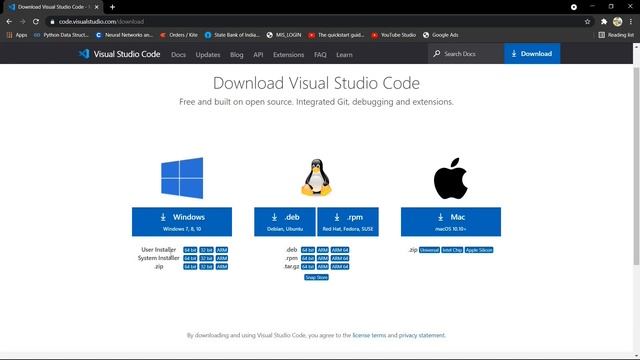Click the Linux Tux penguin icon
The height and width of the screenshot is (360, 640).
[316, 178]
